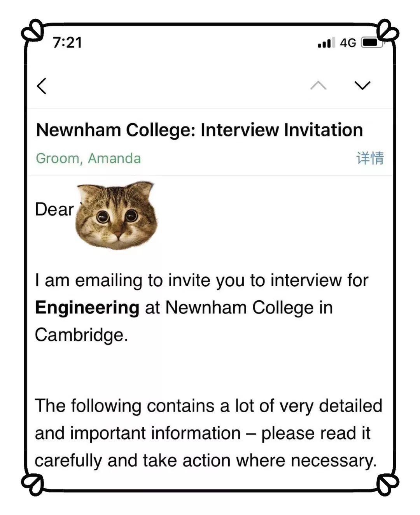Tap the cellular signal bars icon
Viewport: 420px width, 515px height.
pos(326,43)
